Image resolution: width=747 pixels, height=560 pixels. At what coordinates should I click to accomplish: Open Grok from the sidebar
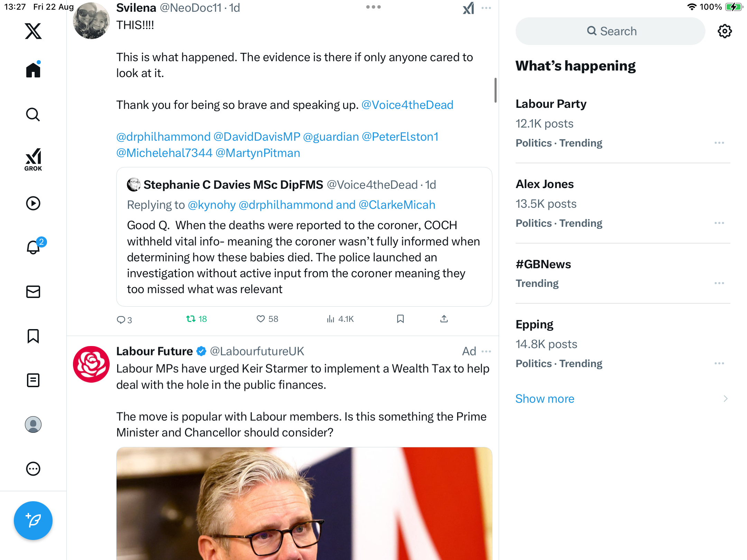coord(33,159)
